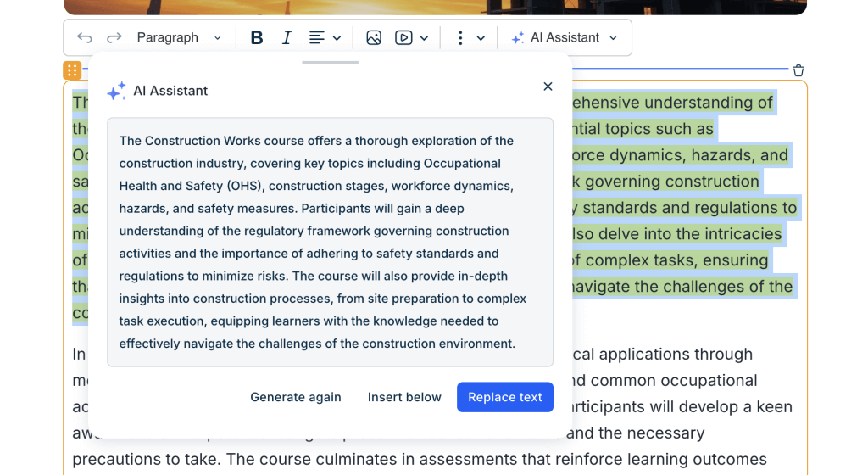Screen dimensions: 868x475
Task: Close the AI Assistant panel
Action: [x=548, y=87]
